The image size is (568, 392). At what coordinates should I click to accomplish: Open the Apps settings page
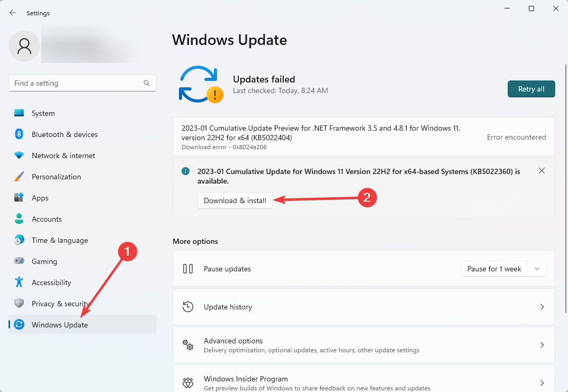pyautogui.click(x=83, y=198)
